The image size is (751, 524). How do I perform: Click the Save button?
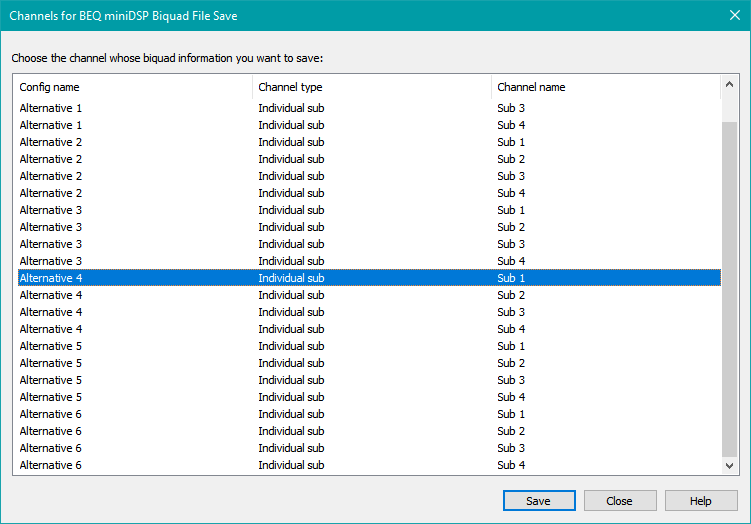click(539, 501)
